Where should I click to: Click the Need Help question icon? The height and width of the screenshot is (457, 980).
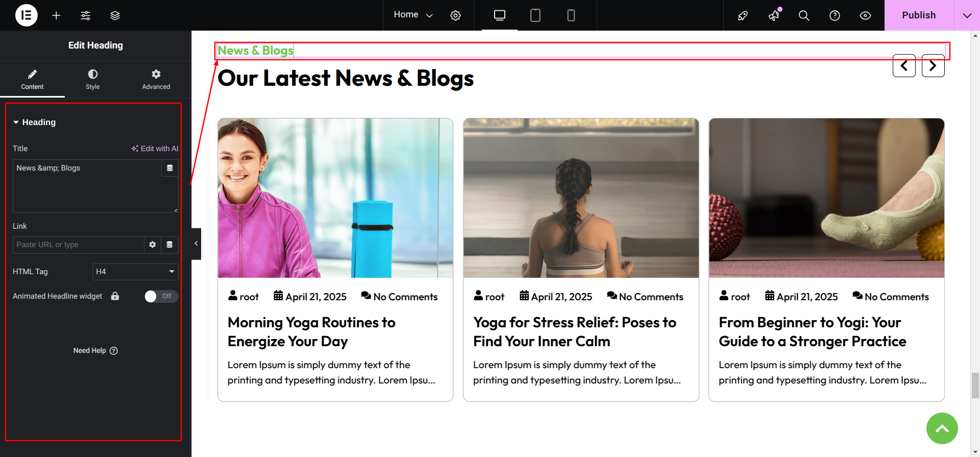114,351
